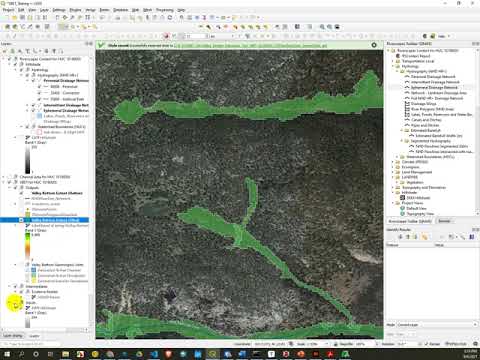Click the message bar close icon
Viewport: 480px width, 360px height.
click(x=374, y=45)
